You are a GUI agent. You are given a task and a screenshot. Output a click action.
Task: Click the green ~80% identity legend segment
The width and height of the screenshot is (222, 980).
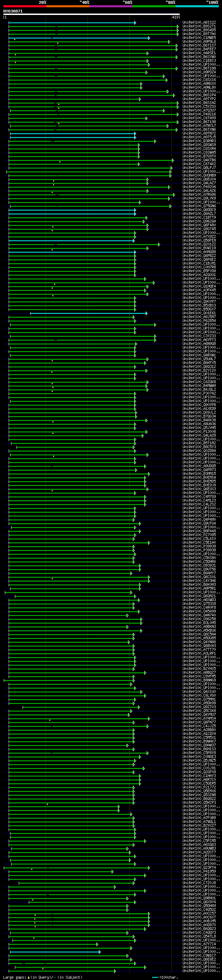point(154,6)
